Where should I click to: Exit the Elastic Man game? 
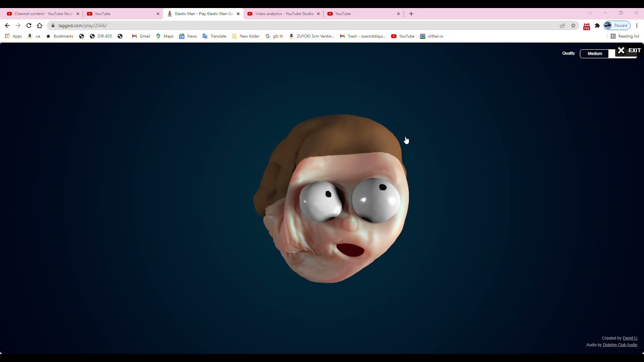coord(629,50)
